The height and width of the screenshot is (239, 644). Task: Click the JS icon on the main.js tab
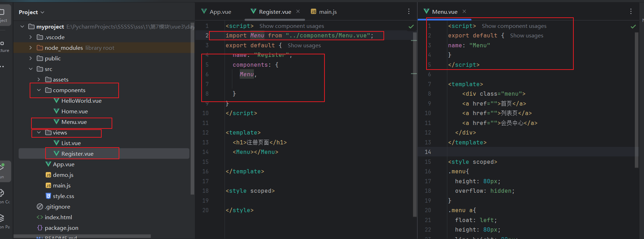314,12
